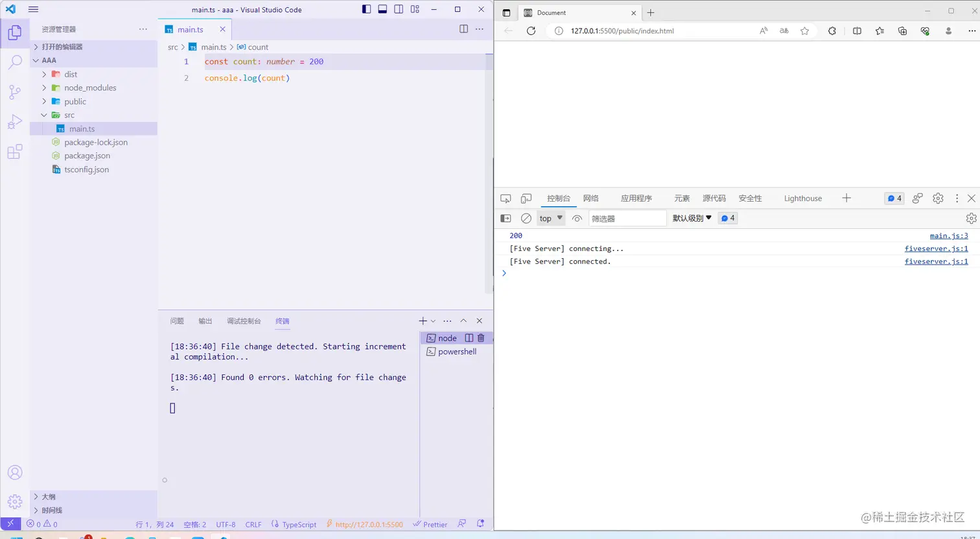Expand the Outline (大纲) section
The height and width of the screenshot is (539, 980).
94,497
